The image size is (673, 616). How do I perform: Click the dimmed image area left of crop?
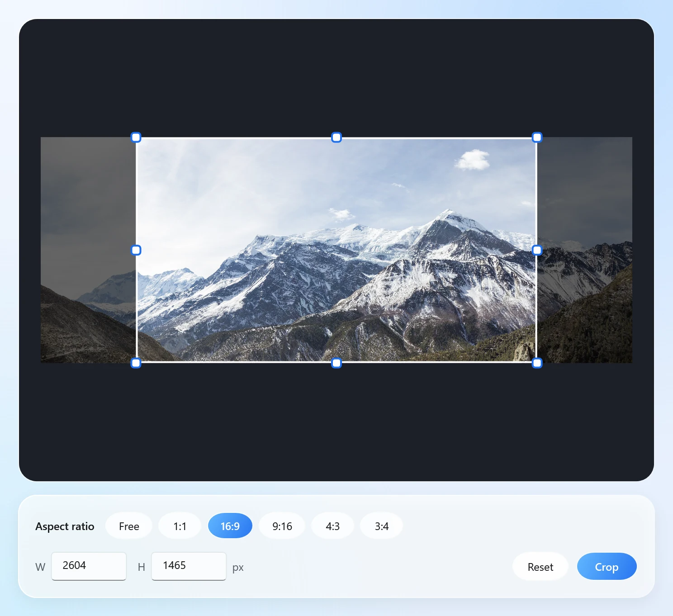click(88, 250)
